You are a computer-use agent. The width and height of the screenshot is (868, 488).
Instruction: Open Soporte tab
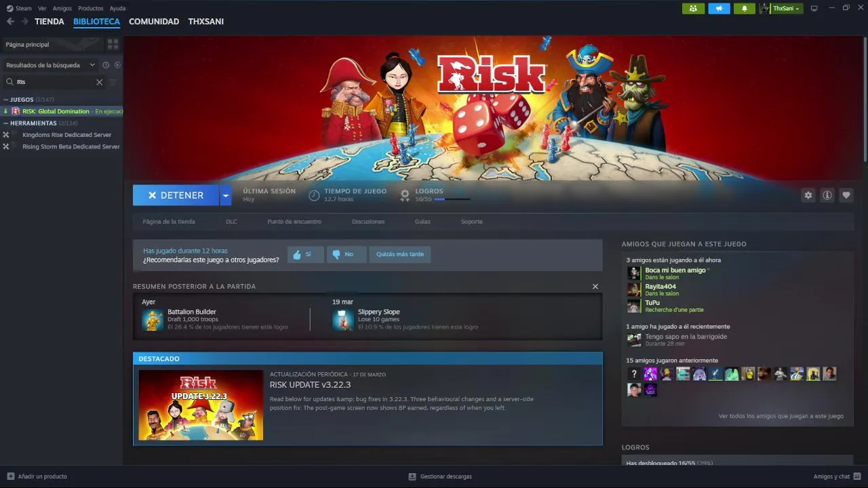(472, 222)
